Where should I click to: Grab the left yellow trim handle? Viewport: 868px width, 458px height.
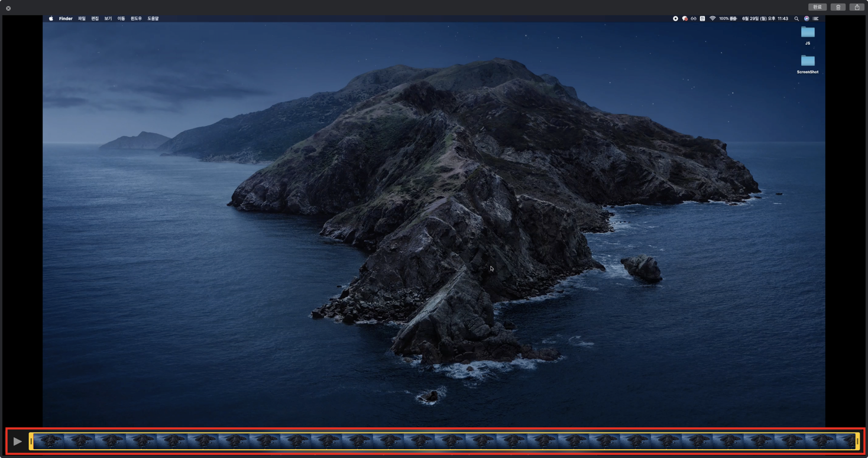[x=31, y=441]
